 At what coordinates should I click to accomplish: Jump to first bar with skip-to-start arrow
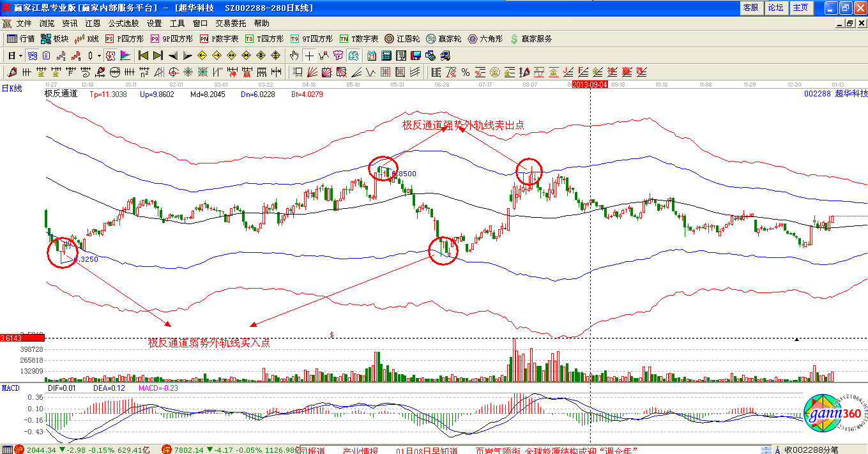(x=143, y=56)
